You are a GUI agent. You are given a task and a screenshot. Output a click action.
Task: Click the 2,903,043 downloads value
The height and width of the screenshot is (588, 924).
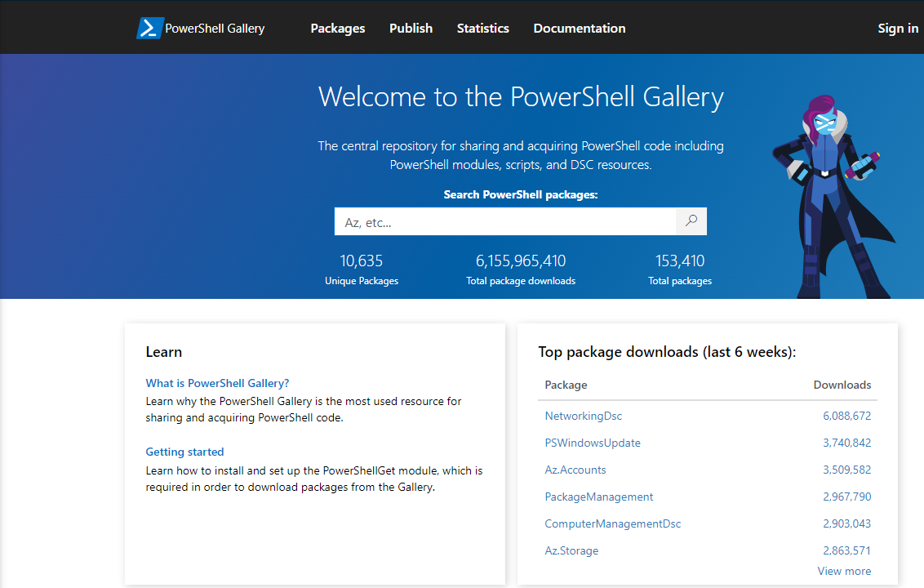tap(846, 523)
